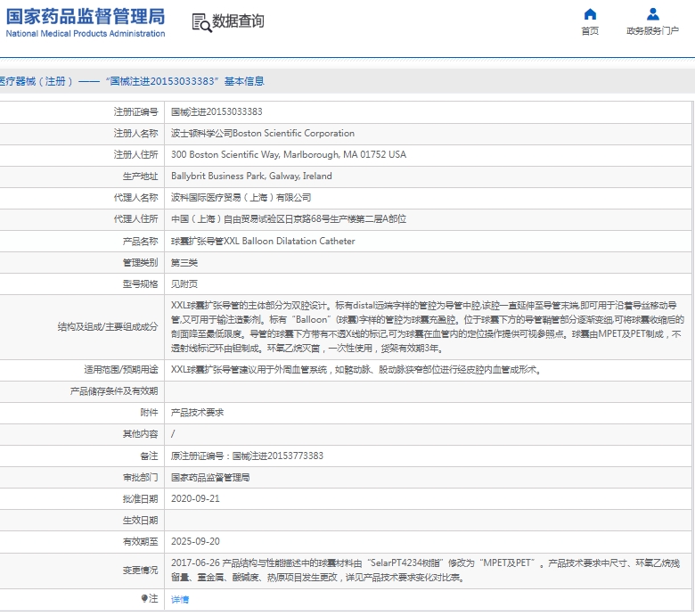Click management category value 第三类

click(x=184, y=263)
